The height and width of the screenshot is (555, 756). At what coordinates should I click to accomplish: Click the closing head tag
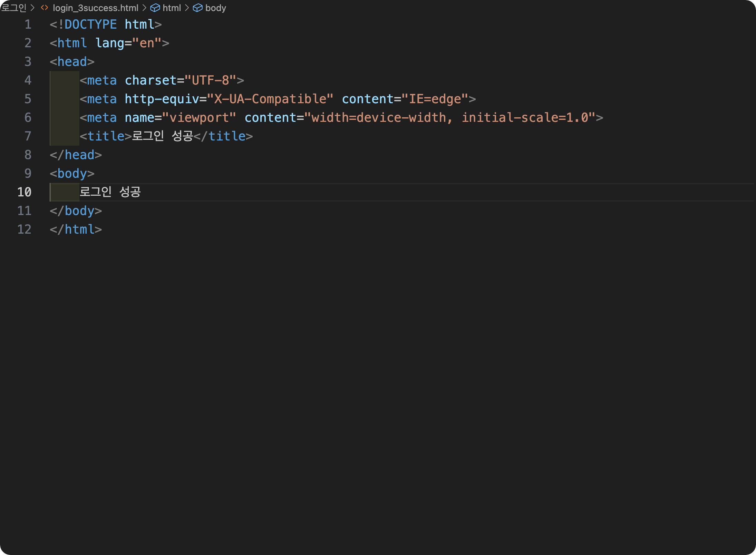(76, 155)
